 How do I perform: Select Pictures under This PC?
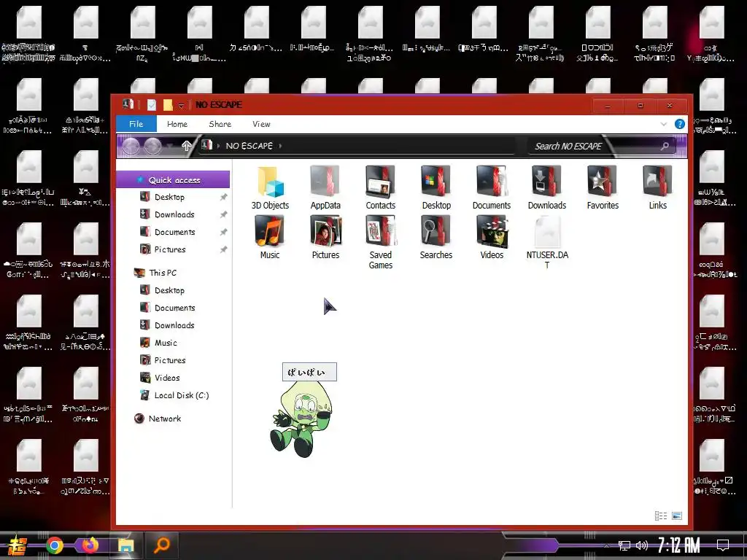170,360
